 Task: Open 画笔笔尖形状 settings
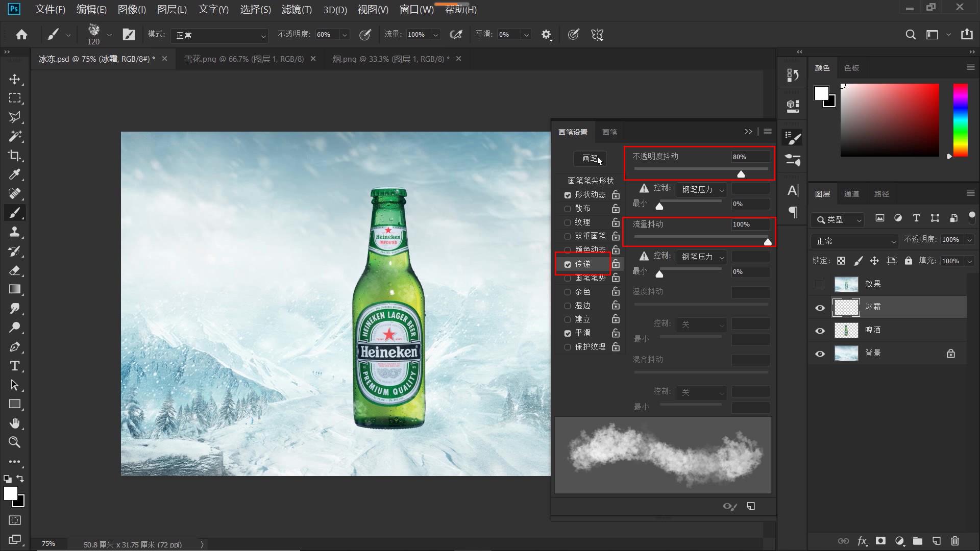591,181
